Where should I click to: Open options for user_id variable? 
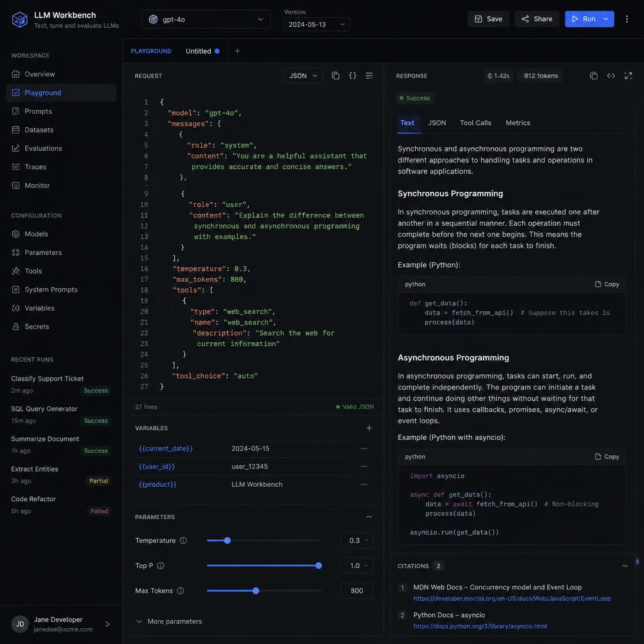[x=364, y=466]
